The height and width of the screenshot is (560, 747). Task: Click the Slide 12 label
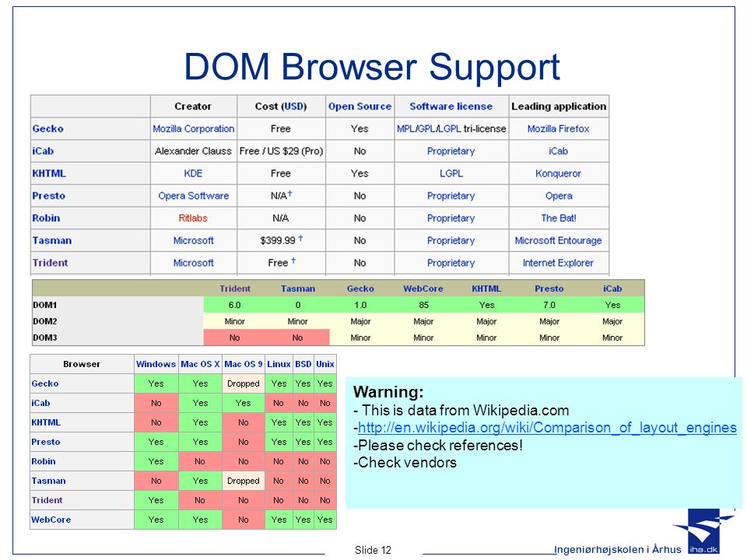[373, 551]
